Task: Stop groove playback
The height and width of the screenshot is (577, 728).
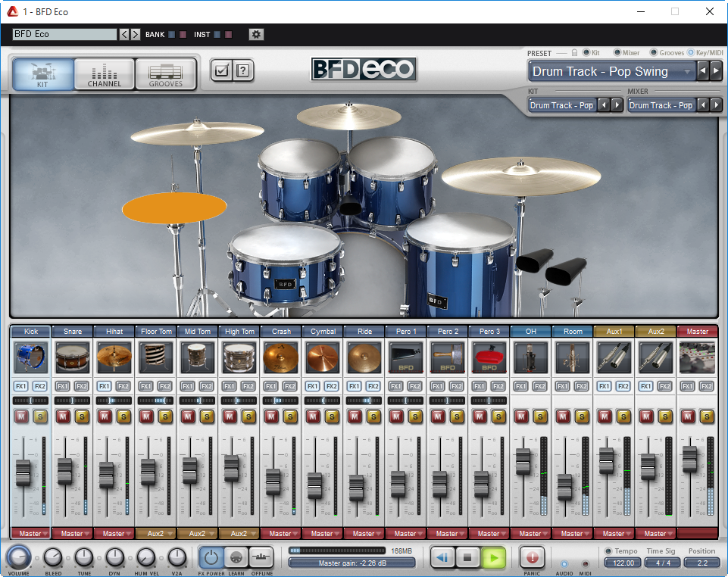Action: click(x=467, y=557)
